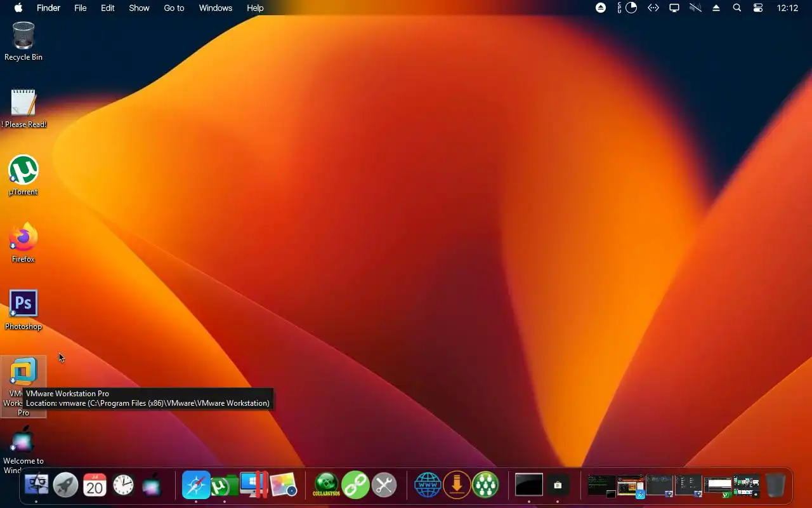The image size is (812, 508).
Task: Open the Finder menu
Action: 48,8
